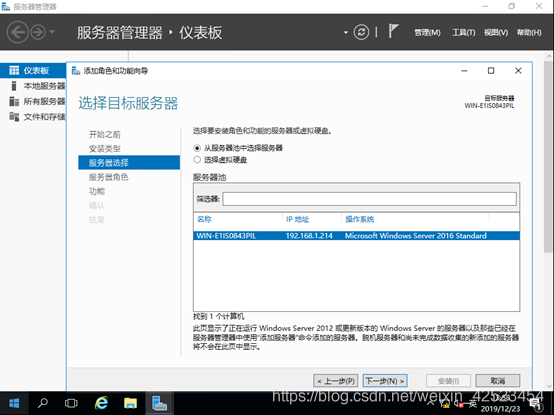Open the navigation history dropdown arrow
The width and height of the screenshot is (554, 415).
(x=52, y=32)
